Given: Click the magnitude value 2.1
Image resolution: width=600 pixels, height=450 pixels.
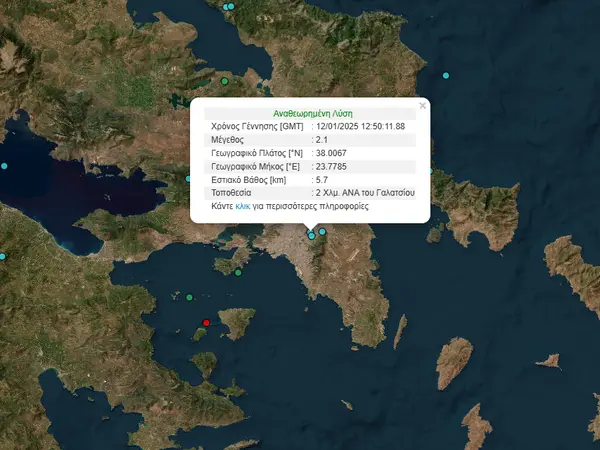Looking at the screenshot, I should click(321, 140).
